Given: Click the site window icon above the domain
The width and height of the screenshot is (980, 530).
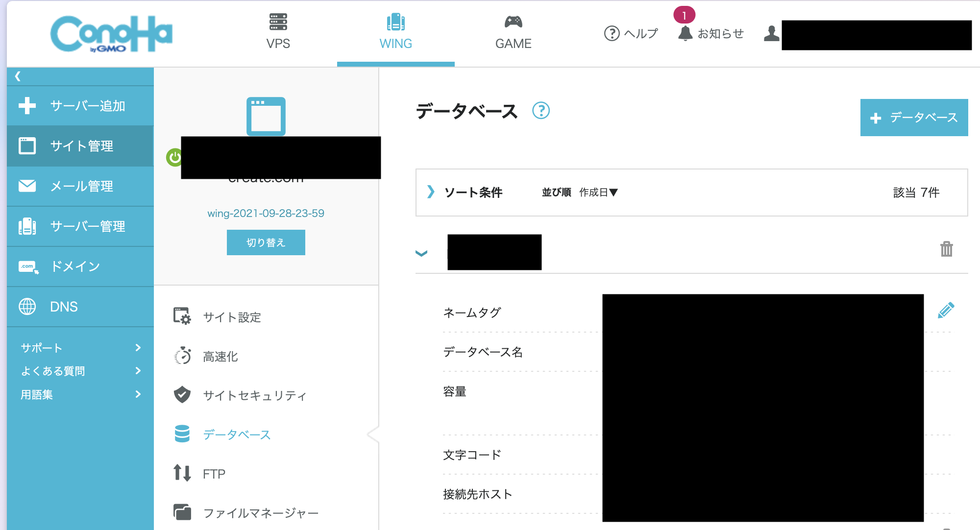Looking at the screenshot, I should point(266,116).
